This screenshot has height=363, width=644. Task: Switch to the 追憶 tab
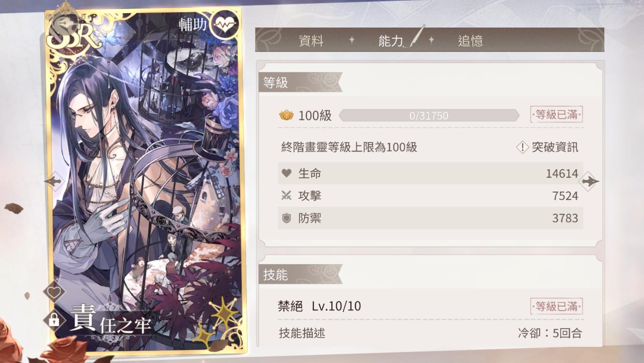point(470,40)
